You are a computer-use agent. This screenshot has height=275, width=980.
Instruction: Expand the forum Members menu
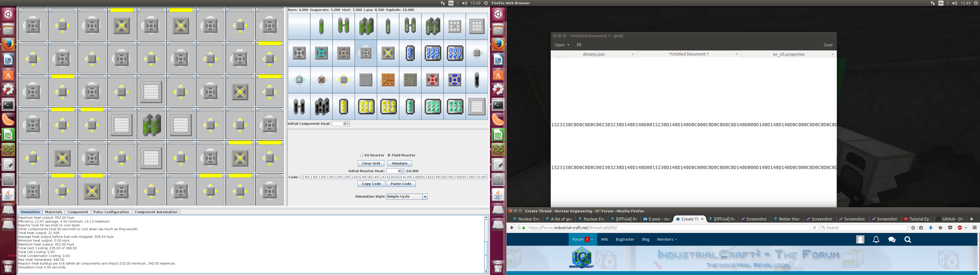click(667, 239)
